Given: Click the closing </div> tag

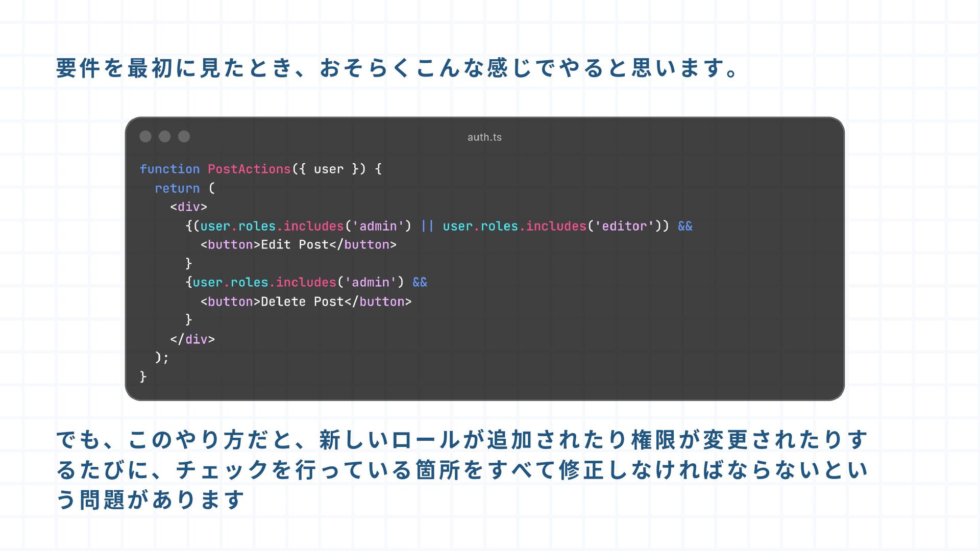Looking at the screenshot, I should 192,339.
